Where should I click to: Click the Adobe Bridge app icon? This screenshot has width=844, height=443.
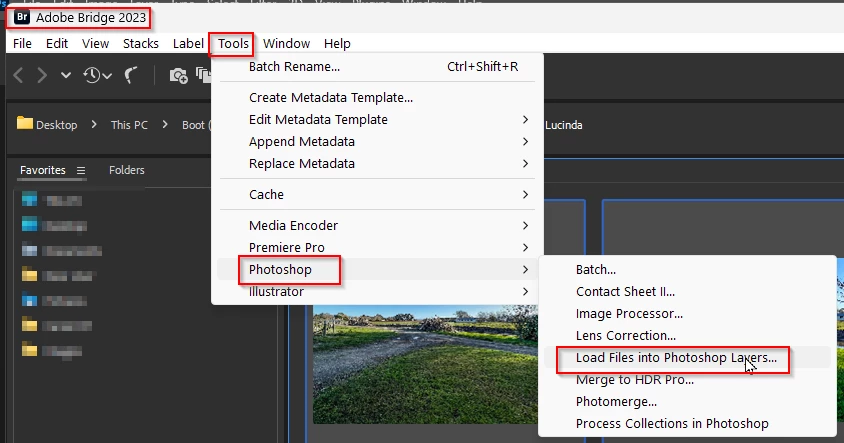pos(22,17)
